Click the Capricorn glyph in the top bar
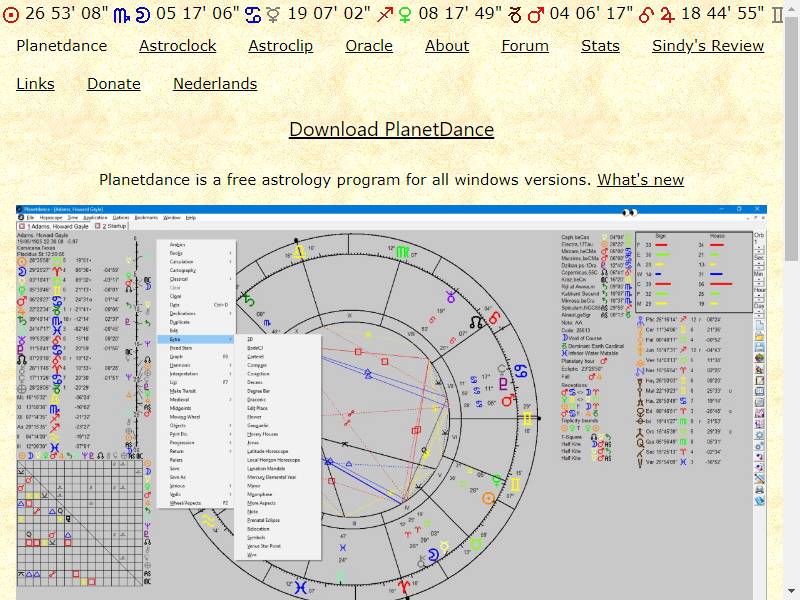Image resolution: width=800 pixels, height=600 pixels. [516, 15]
